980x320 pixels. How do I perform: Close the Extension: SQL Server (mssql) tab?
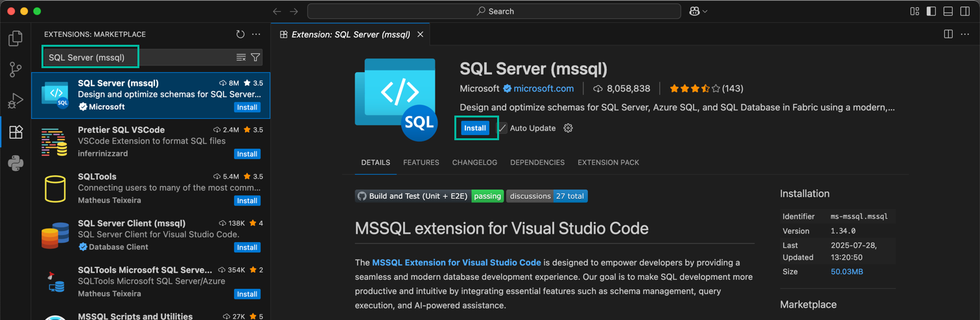point(420,34)
